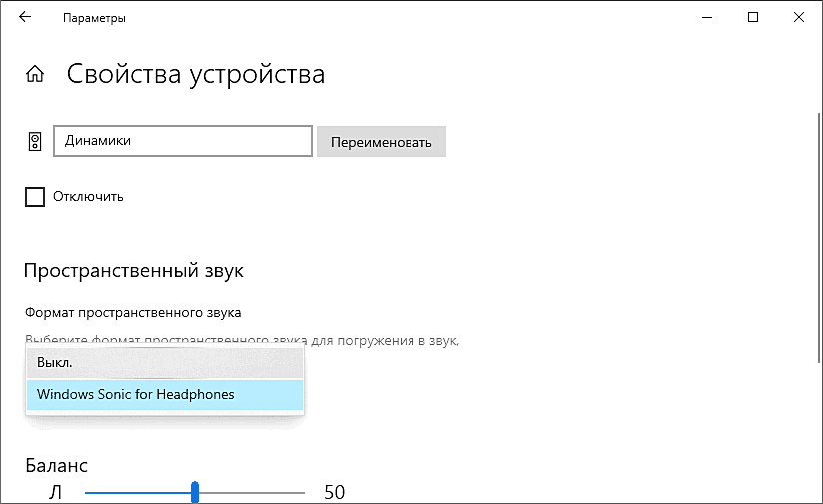Tick the Отключить checkbox
Screen dimensions: 823x504
tap(35, 196)
